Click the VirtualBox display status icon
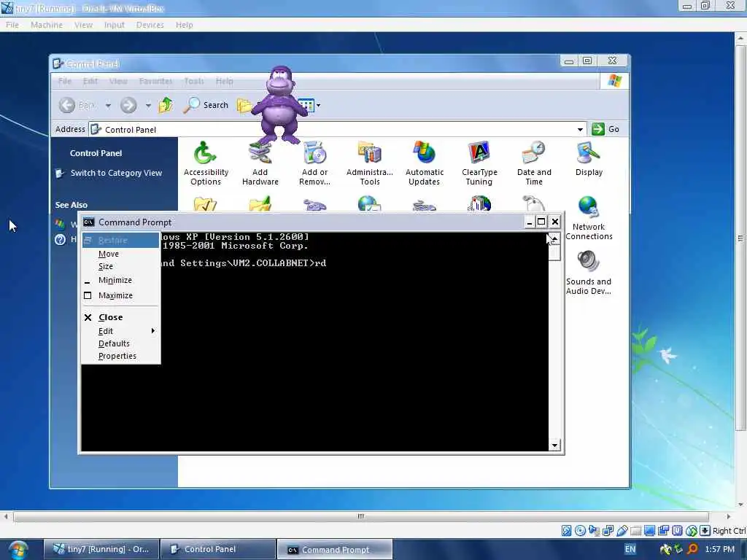 649,531
